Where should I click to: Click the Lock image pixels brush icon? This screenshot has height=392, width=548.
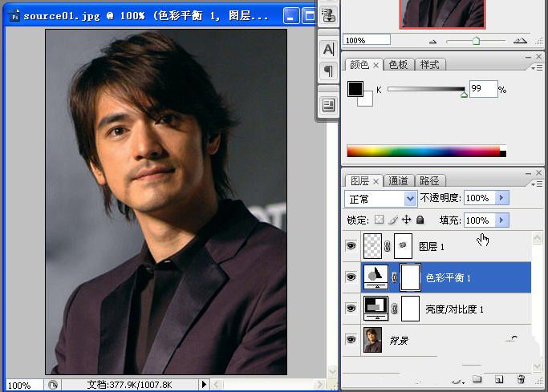(x=393, y=220)
